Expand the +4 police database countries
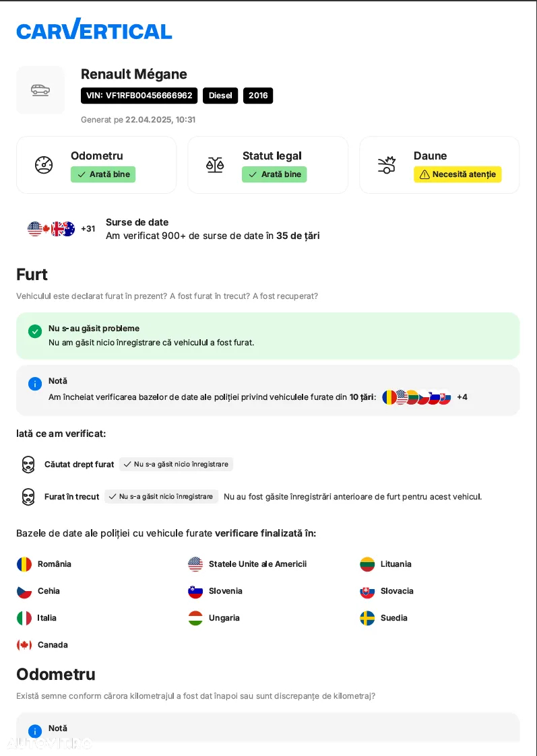This screenshot has height=756, width=537. coord(462,397)
